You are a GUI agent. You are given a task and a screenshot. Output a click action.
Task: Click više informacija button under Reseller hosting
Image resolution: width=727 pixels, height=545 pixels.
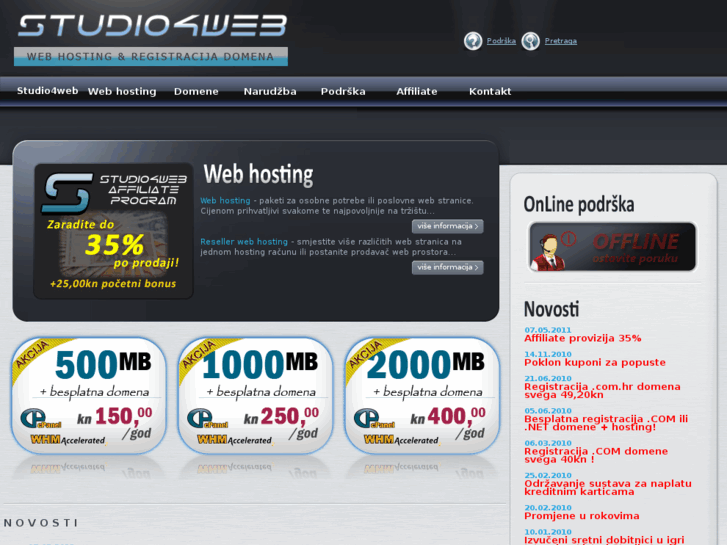pos(447,268)
